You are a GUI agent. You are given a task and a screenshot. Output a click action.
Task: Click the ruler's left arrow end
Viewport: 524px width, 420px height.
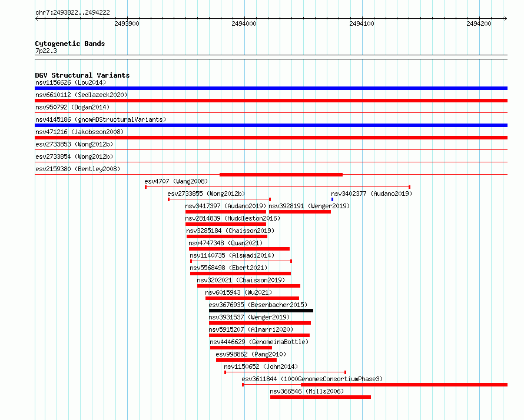(x=37, y=18)
